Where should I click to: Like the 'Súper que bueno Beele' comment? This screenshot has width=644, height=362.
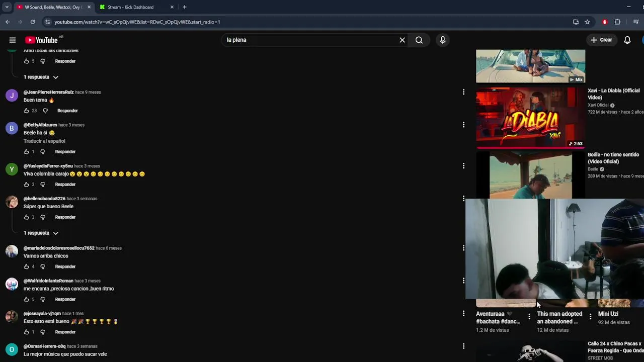pos(26,217)
